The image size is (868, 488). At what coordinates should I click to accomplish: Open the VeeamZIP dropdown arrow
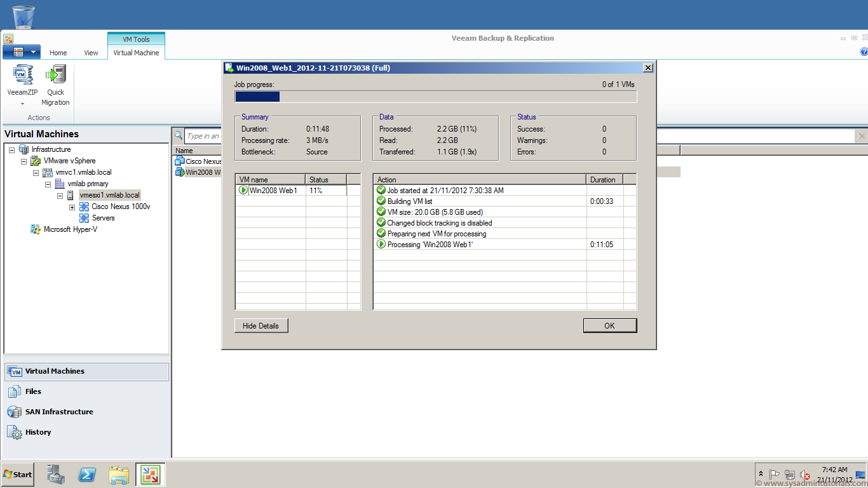coord(22,104)
